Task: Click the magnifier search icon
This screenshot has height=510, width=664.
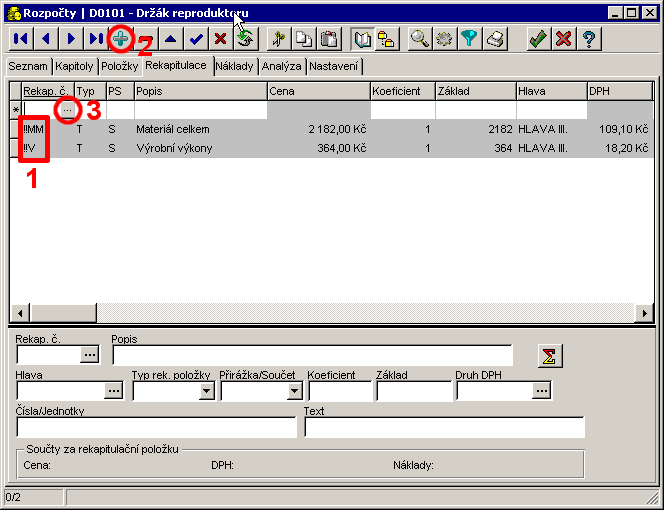Action: tap(419, 39)
